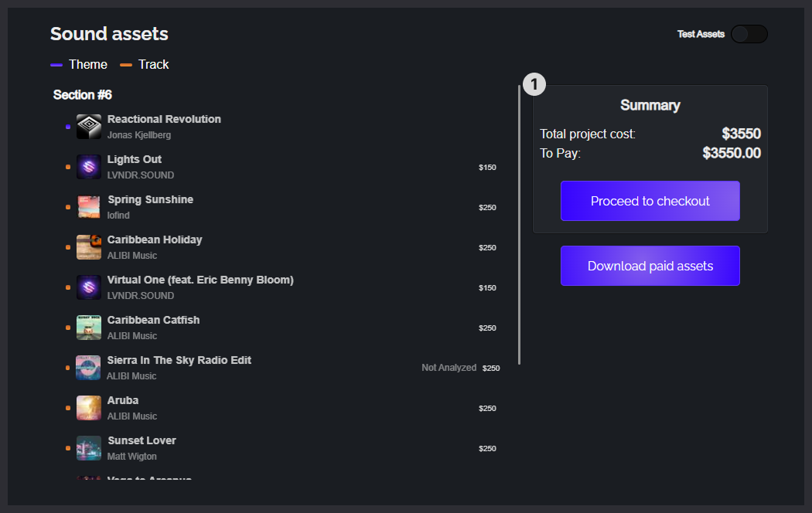Image resolution: width=812 pixels, height=513 pixels.
Task: Click the step 1 badge on Summary
Action: click(x=534, y=84)
